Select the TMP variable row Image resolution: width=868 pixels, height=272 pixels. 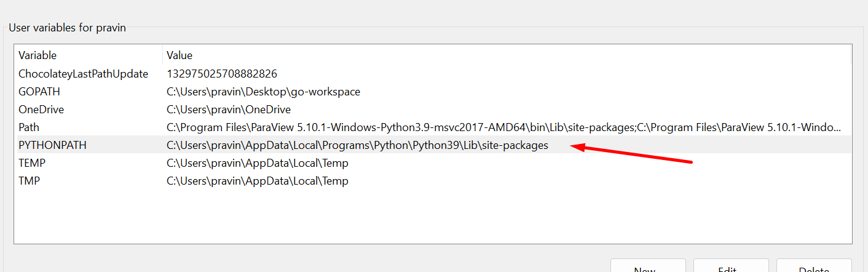click(30, 181)
